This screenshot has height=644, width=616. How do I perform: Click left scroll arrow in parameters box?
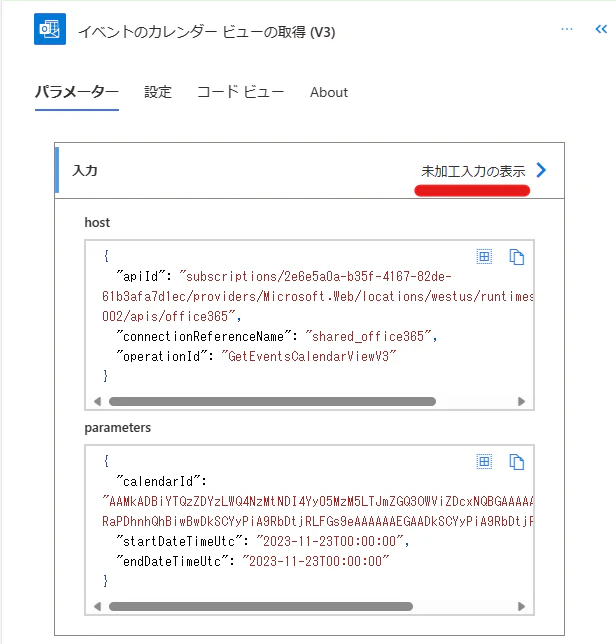point(97,606)
